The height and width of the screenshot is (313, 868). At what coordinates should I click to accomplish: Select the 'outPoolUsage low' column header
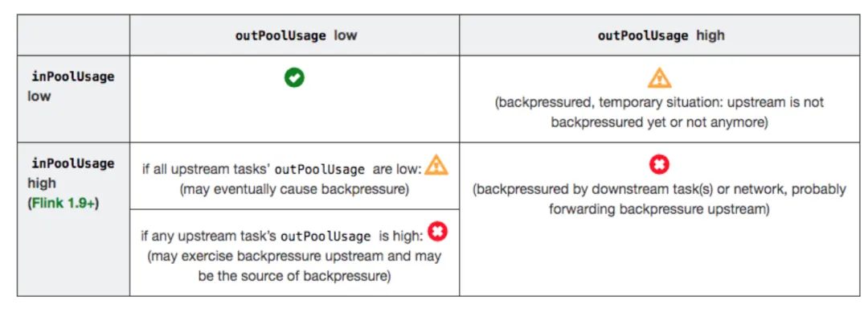click(x=296, y=35)
